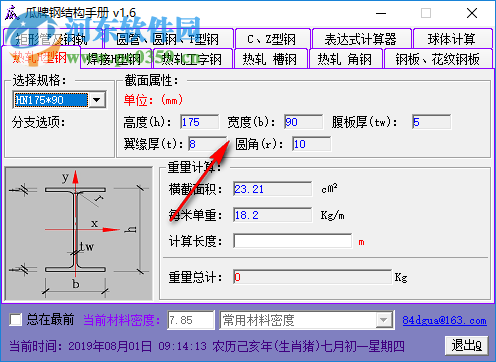
Task: Click the empty 计算长度 input field
Action: [x=293, y=241]
